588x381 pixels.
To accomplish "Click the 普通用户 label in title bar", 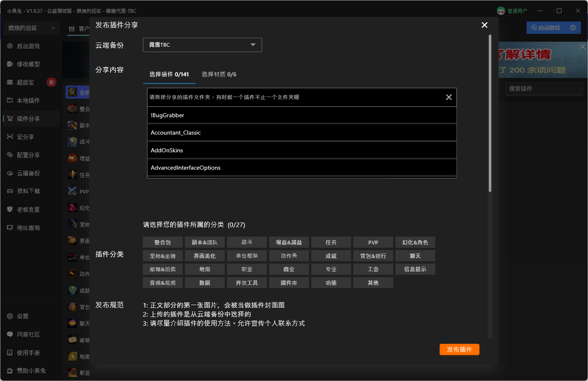I will pos(517,11).
